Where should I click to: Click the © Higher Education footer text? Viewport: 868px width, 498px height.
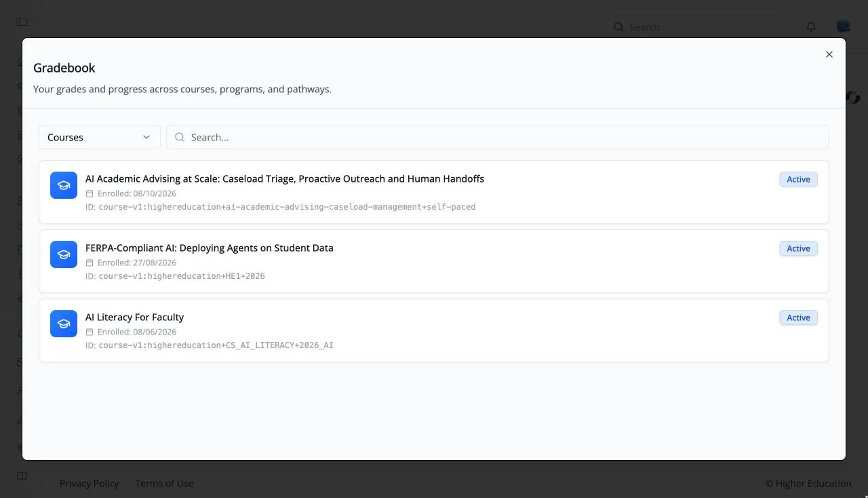pos(808,483)
